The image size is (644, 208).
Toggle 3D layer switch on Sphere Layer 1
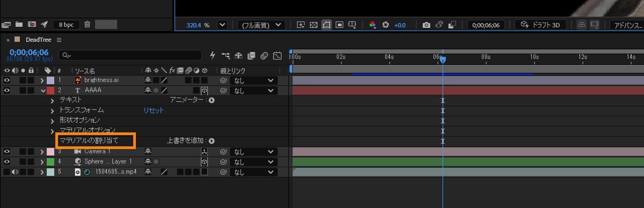point(204,162)
